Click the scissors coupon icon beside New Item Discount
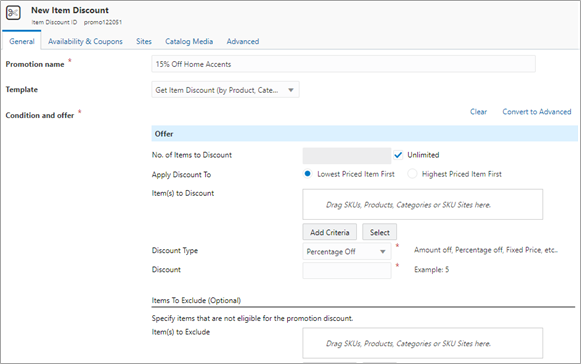Image resolution: width=581 pixels, height=364 pixels. coord(13,13)
